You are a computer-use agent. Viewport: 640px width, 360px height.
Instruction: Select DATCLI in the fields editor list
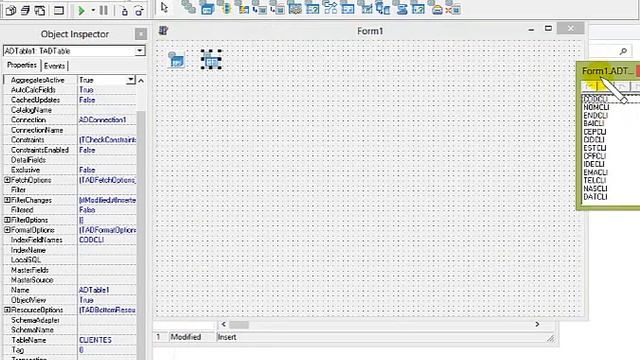coord(595,197)
